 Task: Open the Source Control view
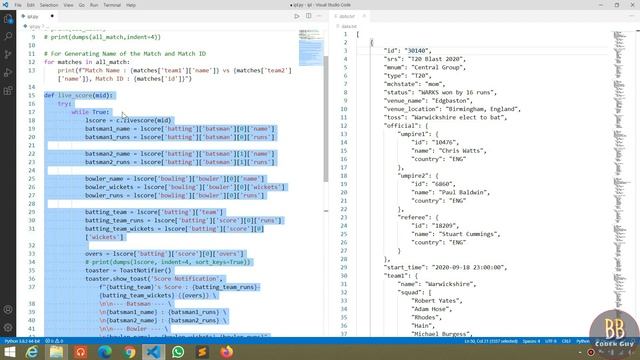(x=8, y=55)
